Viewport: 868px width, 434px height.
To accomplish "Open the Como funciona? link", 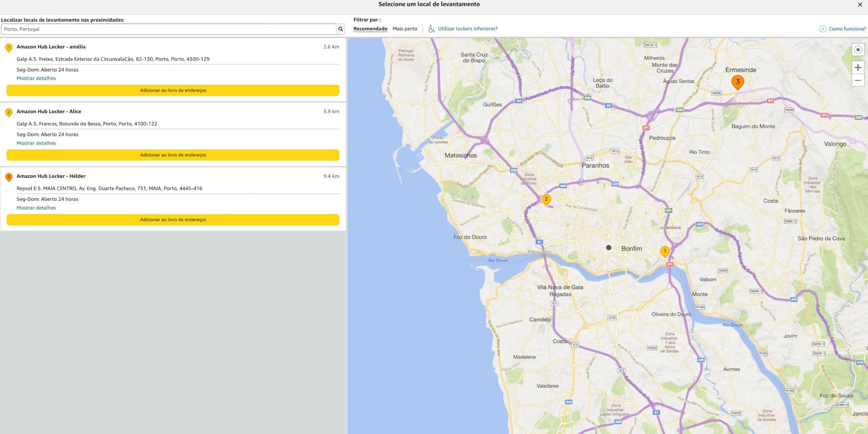I will pyautogui.click(x=847, y=29).
